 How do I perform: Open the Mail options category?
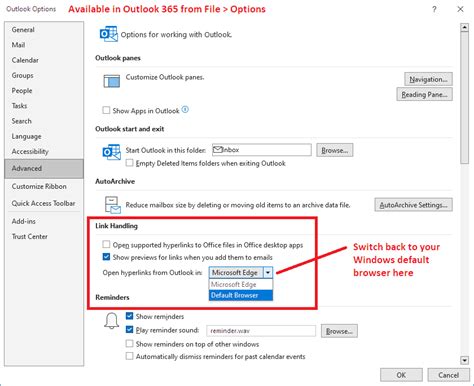(x=18, y=45)
